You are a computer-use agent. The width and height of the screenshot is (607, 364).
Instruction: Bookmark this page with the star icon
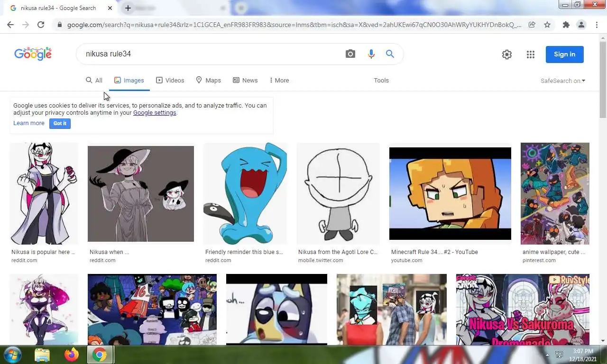(x=547, y=25)
